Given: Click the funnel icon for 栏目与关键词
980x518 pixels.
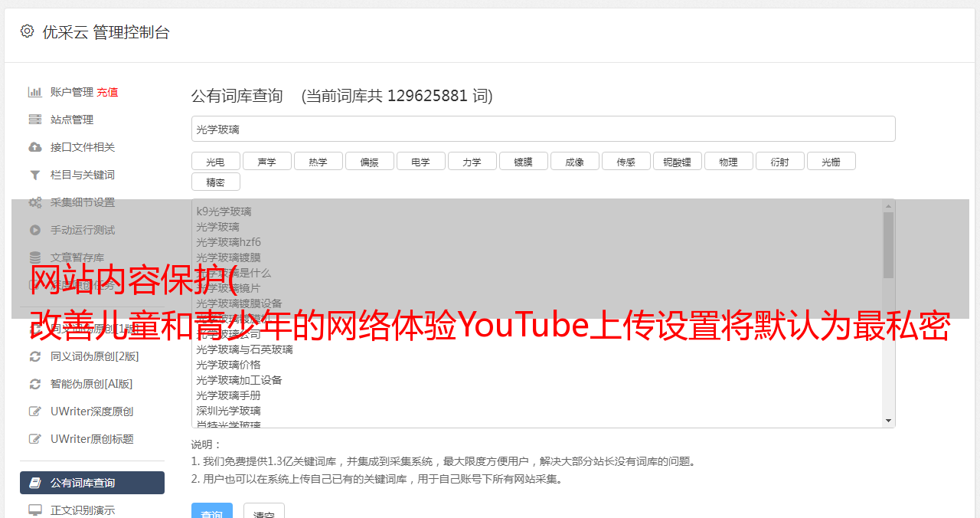Looking at the screenshot, I should pos(35,175).
